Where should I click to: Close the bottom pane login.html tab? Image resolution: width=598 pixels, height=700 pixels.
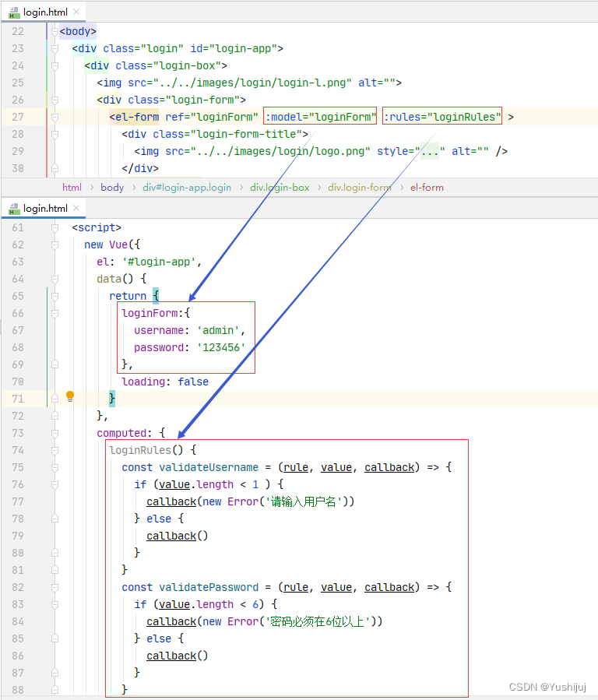(76, 208)
